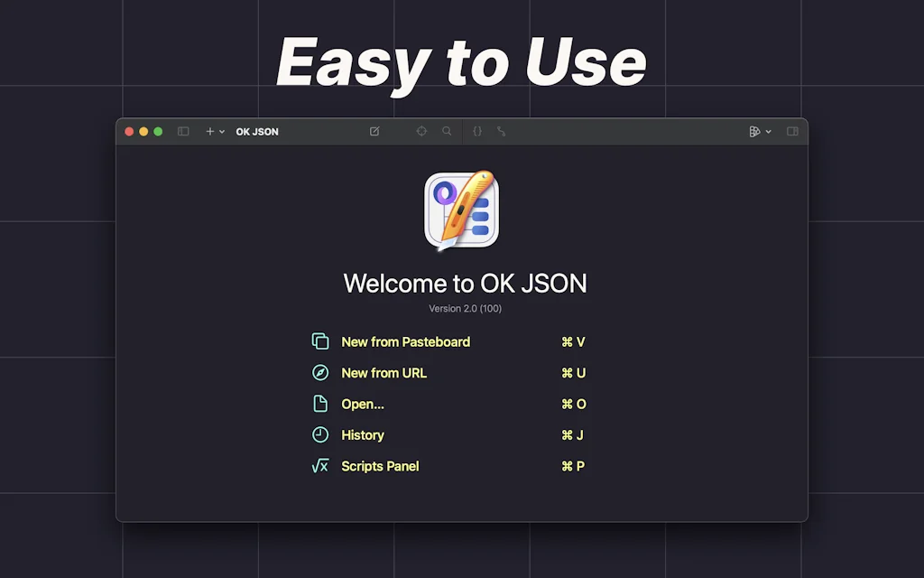The image size is (924, 578).
Task: Select the New from Pasteboard icon
Action: (x=320, y=341)
